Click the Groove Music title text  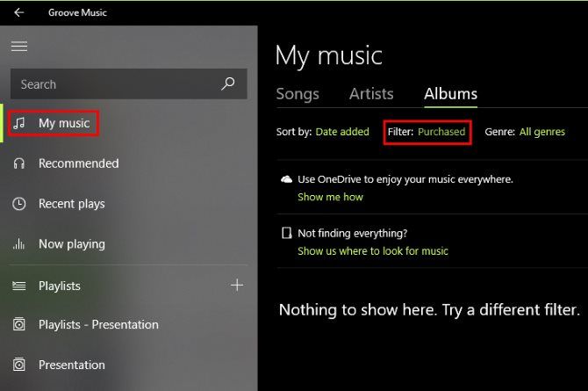(77, 12)
